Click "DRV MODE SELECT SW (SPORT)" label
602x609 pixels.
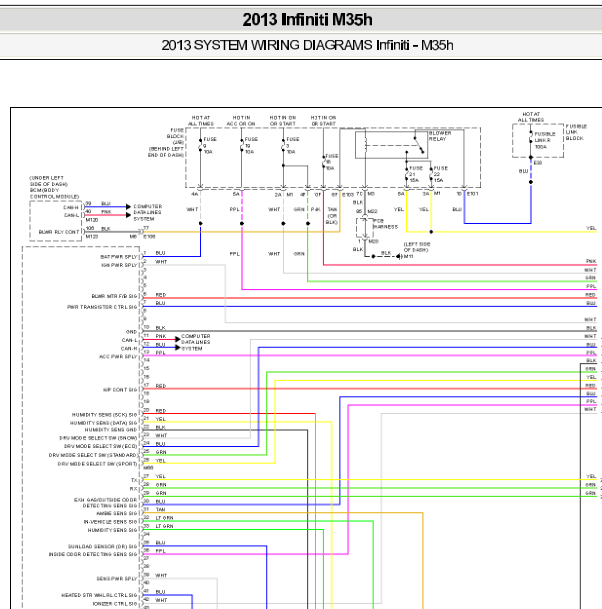pos(97,464)
